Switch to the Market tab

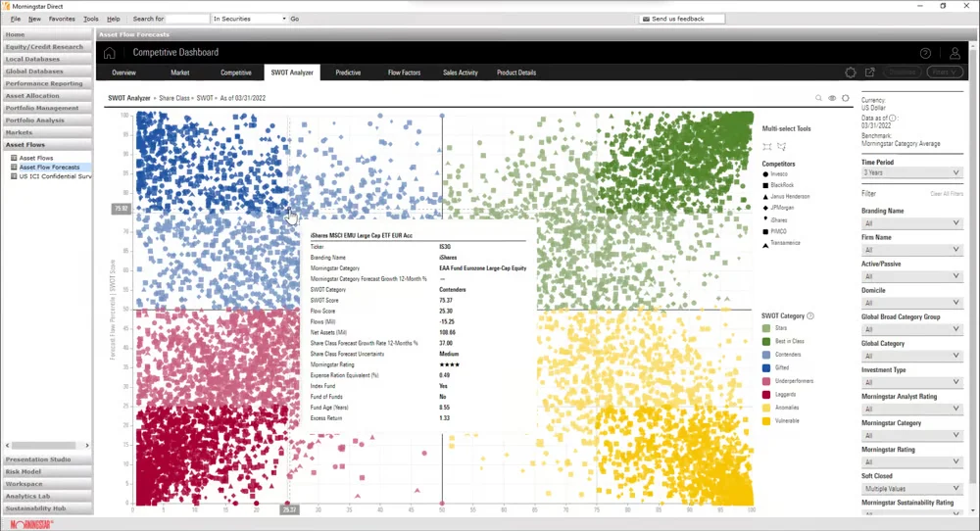click(x=180, y=72)
